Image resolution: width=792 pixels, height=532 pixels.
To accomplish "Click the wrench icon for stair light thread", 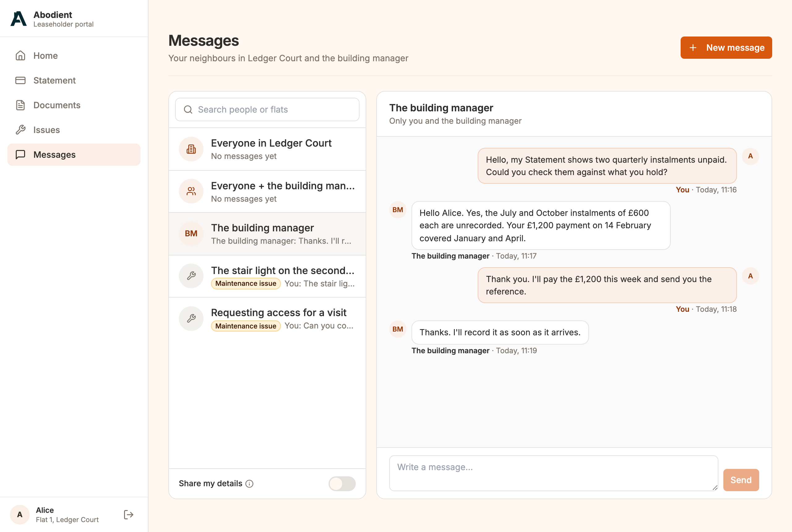I will coord(191,276).
